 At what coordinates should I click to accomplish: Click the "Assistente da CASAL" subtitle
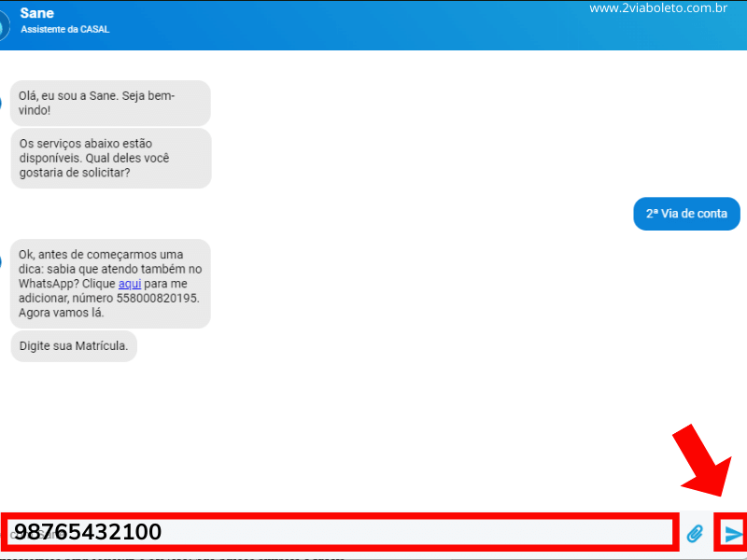tap(64, 29)
